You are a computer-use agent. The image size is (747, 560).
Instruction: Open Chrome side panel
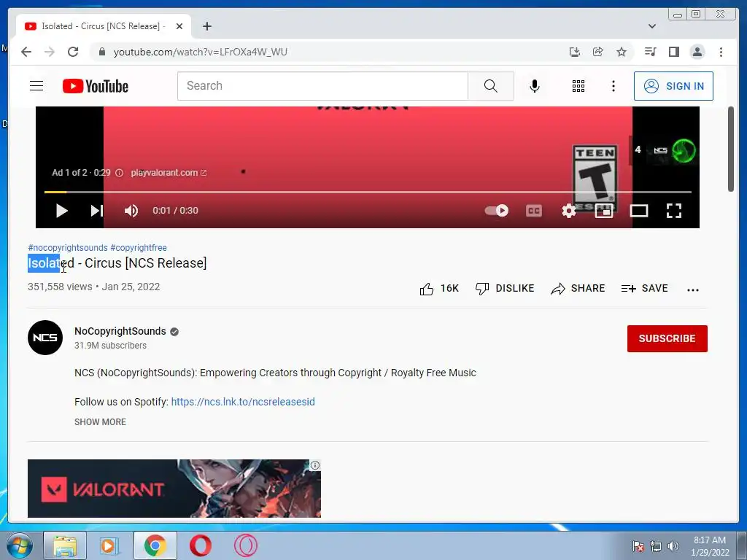coord(673,52)
